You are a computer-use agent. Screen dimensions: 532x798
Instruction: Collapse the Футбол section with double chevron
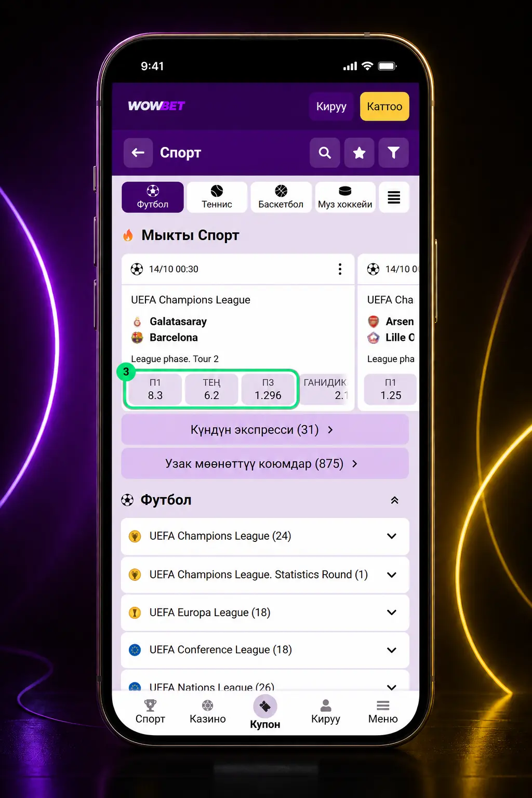pyautogui.click(x=394, y=500)
